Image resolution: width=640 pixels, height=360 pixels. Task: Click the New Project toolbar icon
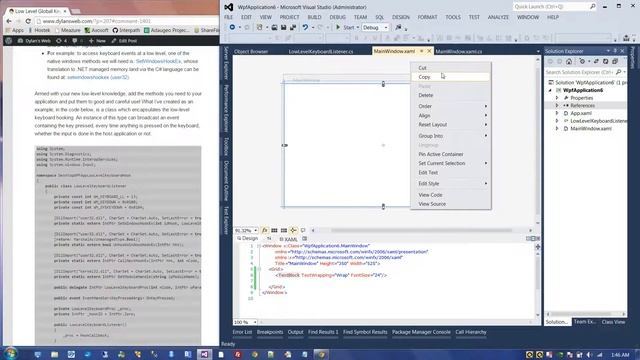point(260,27)
